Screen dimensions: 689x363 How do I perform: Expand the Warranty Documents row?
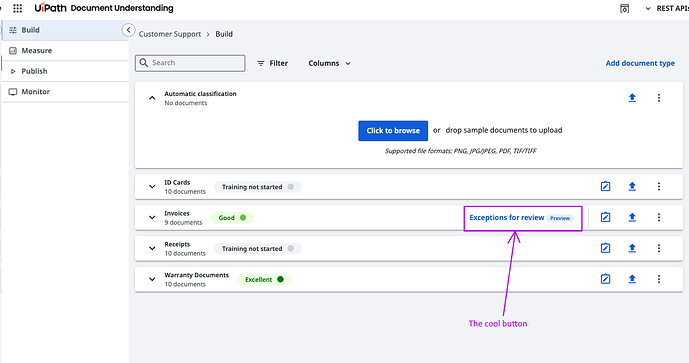click(x=152, y=279)
